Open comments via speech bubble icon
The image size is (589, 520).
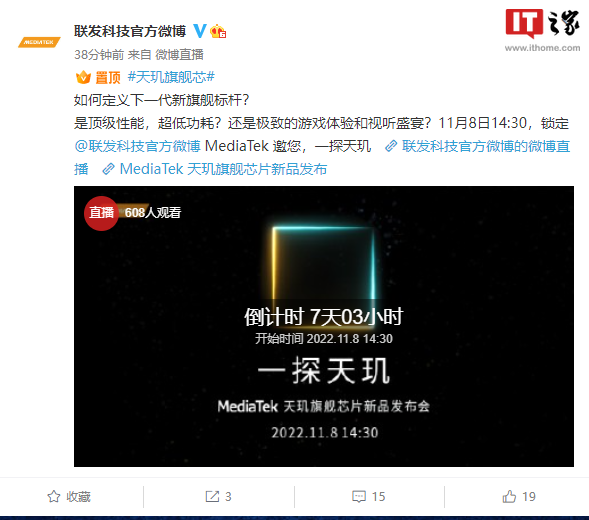coord(359,496)
